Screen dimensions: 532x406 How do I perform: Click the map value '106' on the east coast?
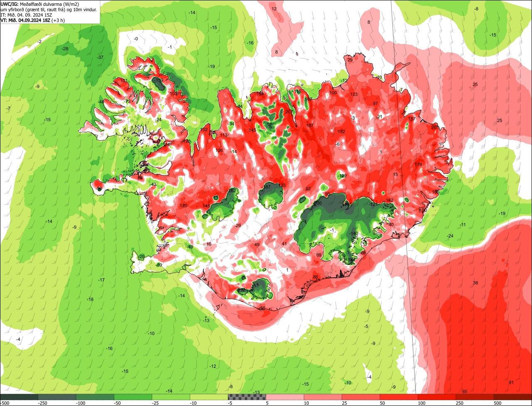tap(436, 192)
